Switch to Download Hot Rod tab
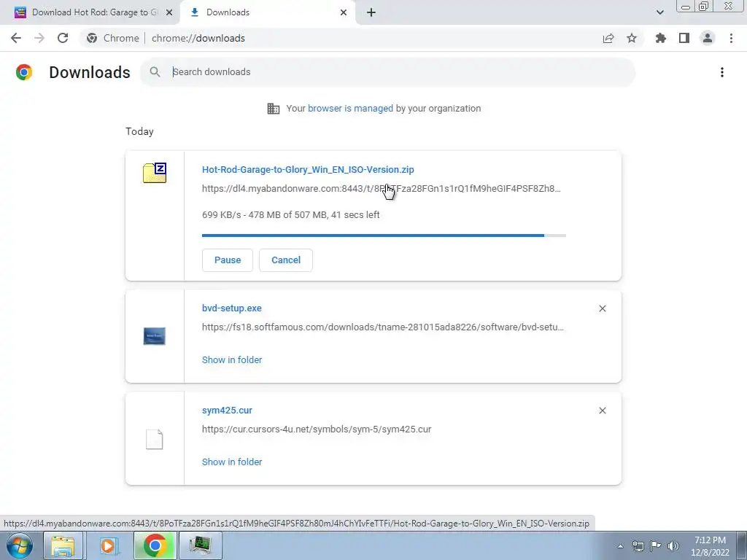The height and width of the screenshot is (560, 747). pyautogui.click(x=90, y=12)
